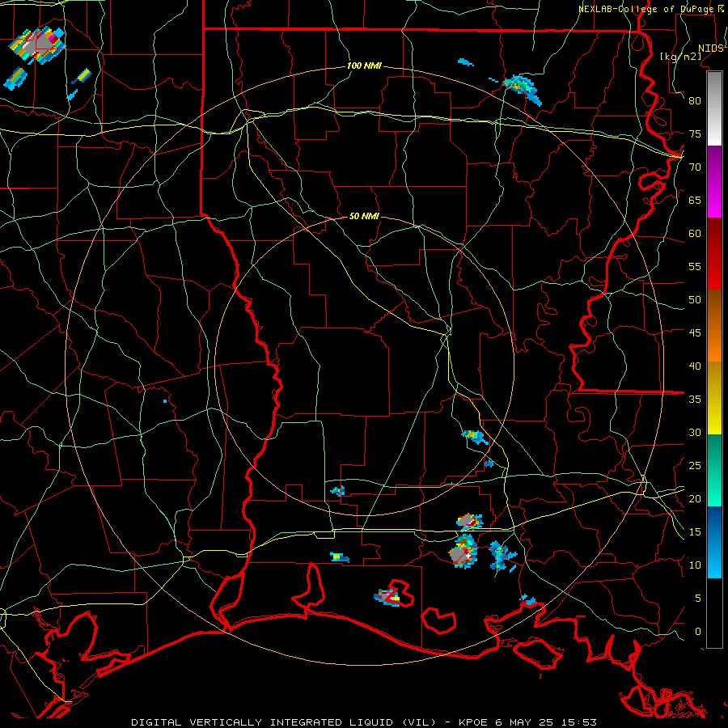The image size is (728, 728).
Task: Select the brown-orange segment of the legend
Action: [714, 326]
